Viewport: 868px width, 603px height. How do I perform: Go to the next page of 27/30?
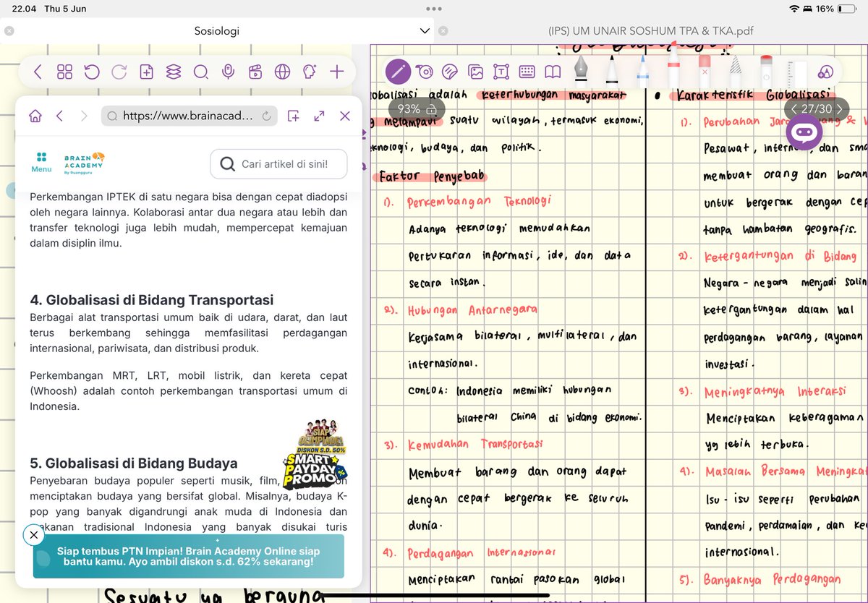[839, 109]
